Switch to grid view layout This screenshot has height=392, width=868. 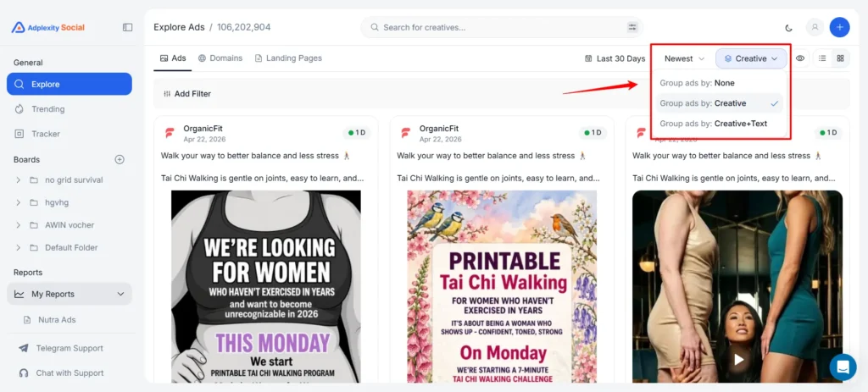[x=840, y=58]
